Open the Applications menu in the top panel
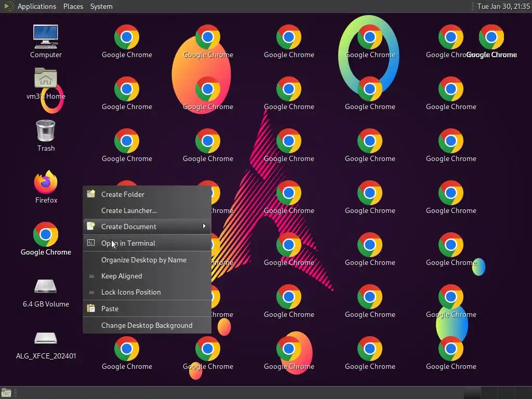The height and width of the screenshot is (399, 532). point(37,6)
